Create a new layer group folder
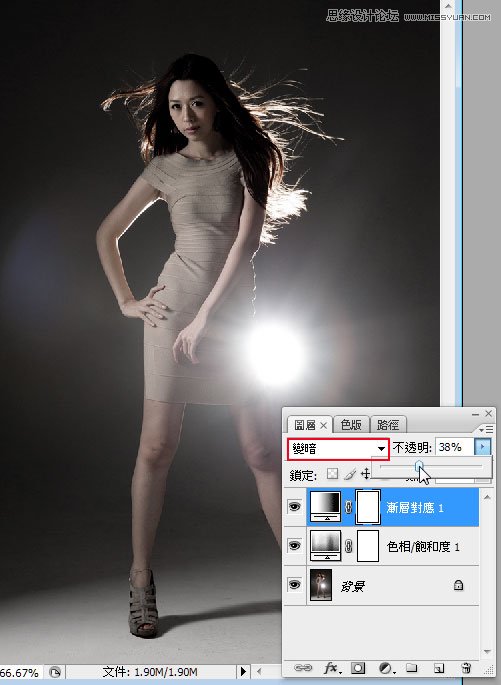501x685 pixels. (x=411, y=668)
